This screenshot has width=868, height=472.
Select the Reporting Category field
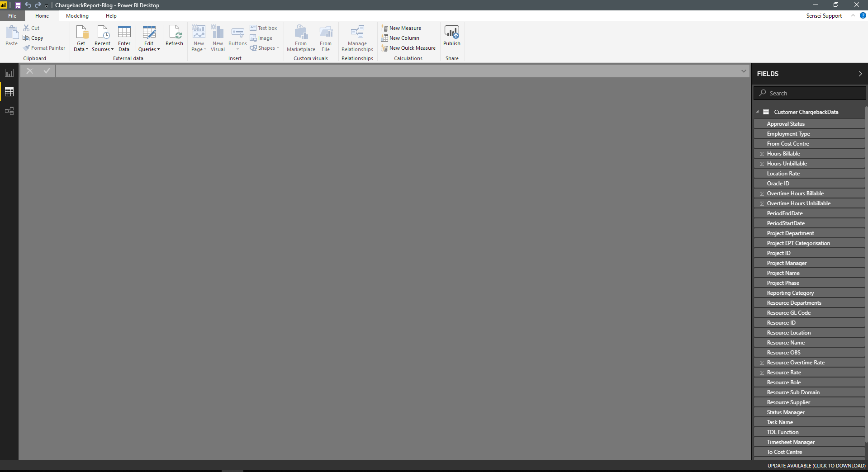pos(809,293)
